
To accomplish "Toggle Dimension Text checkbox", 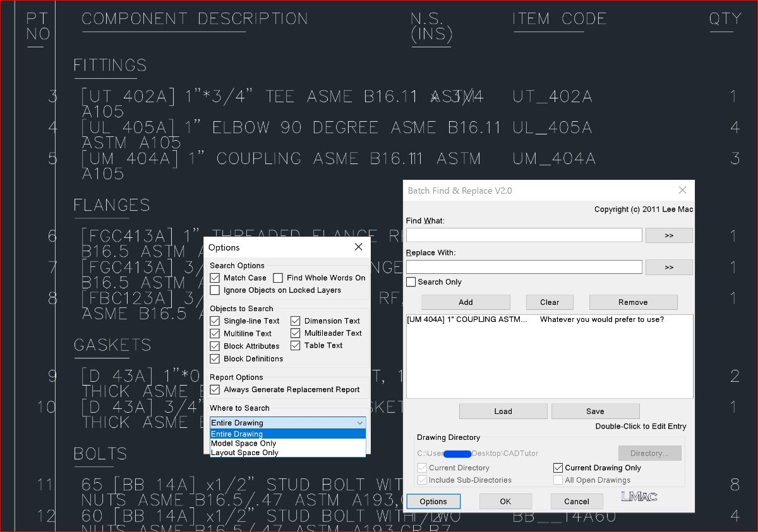I will tap(296, 321).
